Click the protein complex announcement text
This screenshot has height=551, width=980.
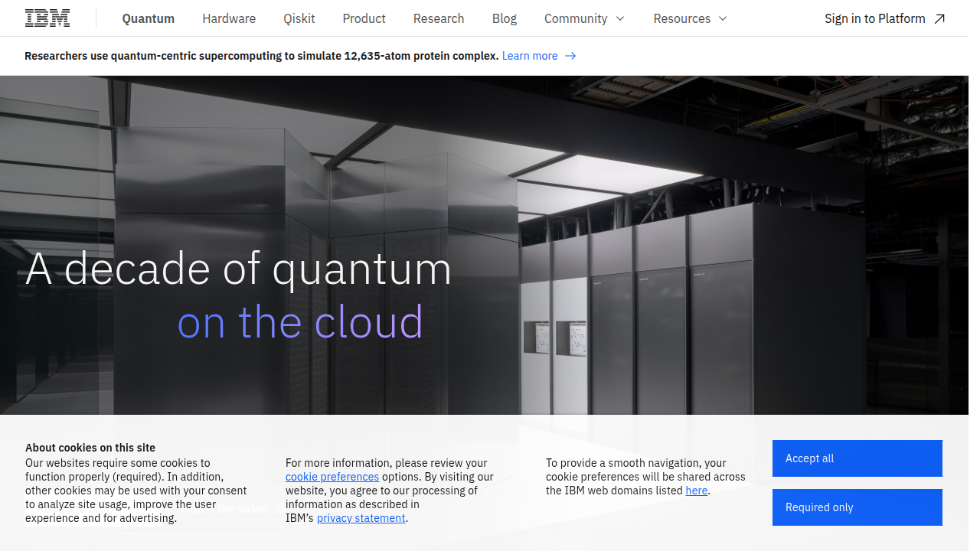point(262,56)
